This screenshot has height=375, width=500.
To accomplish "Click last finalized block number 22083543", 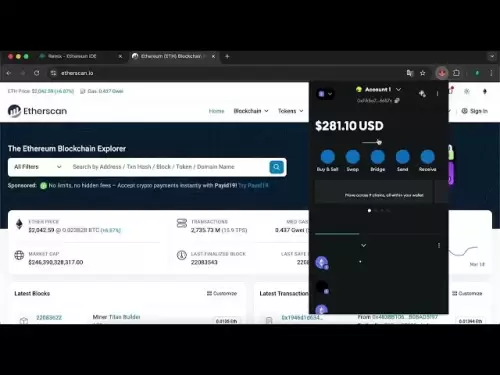I will (204, 262).
